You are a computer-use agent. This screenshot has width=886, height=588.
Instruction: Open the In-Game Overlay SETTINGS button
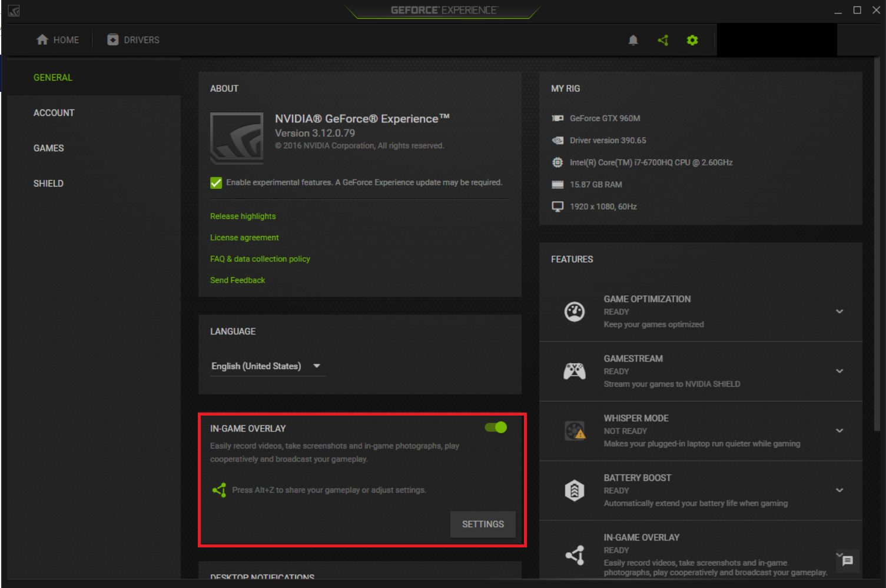point(483,524)
